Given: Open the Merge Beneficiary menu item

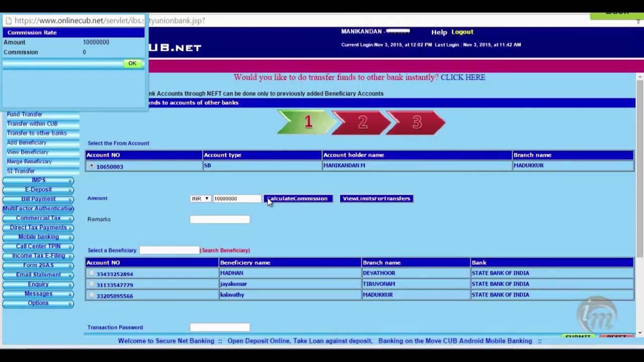Looking at the screenshot, I should (29, 162).
